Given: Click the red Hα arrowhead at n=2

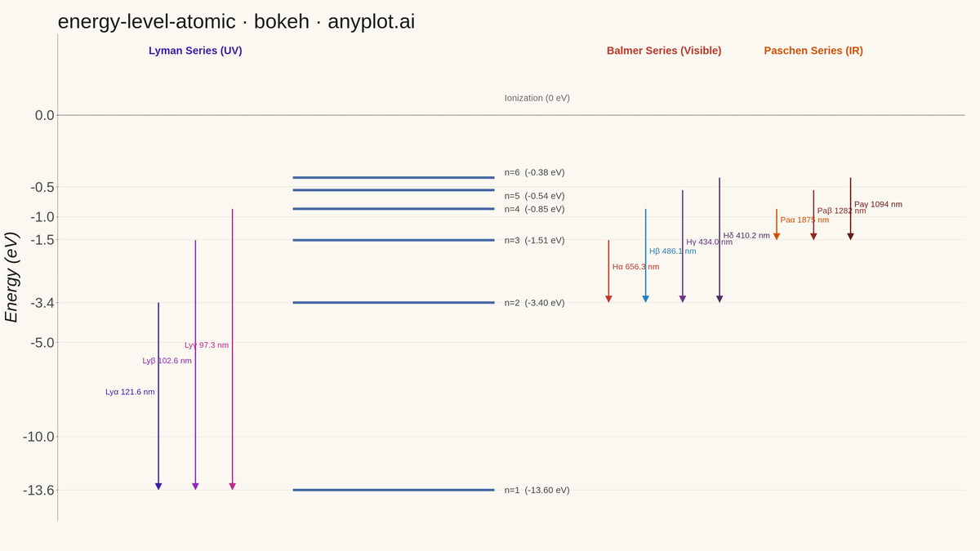Looking at the screenshot, I should [x=608, y=299].
